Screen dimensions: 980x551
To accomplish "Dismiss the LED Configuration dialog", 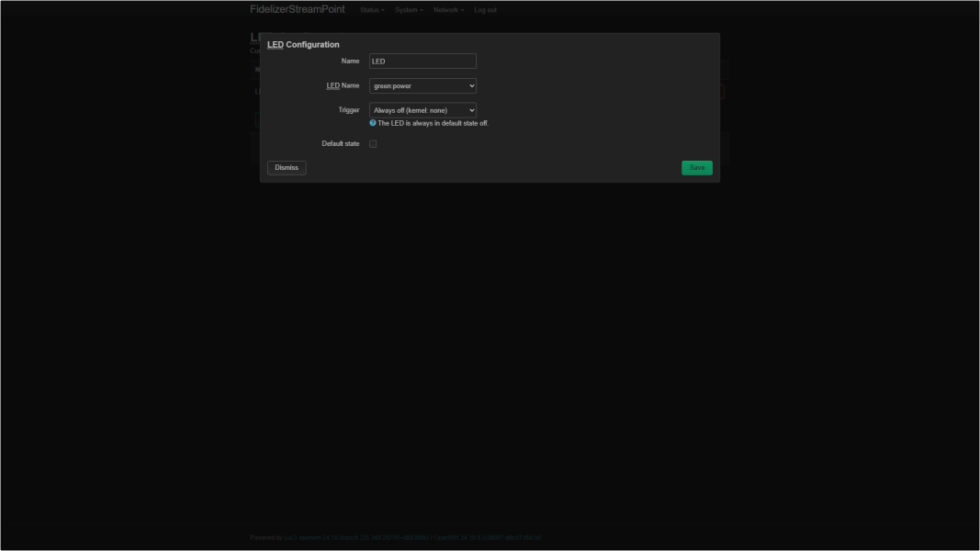I will (x=287, y=168).
